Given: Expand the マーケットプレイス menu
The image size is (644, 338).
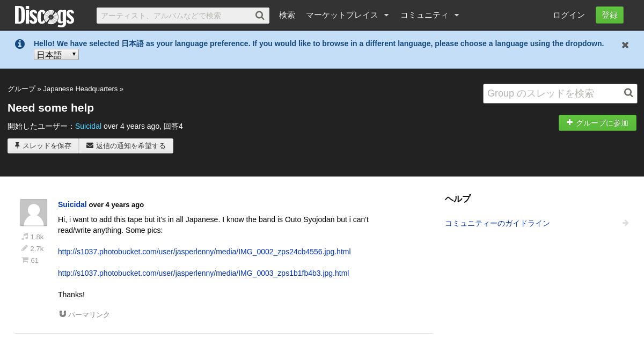Looking at the screenshot, I should 347,15.
